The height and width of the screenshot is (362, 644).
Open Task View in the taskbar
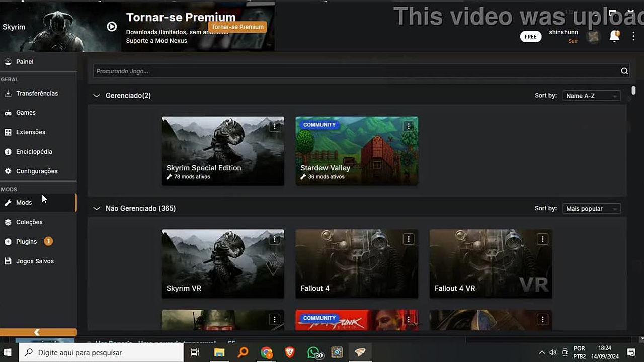pyautogui.click(x=195, y=352)
